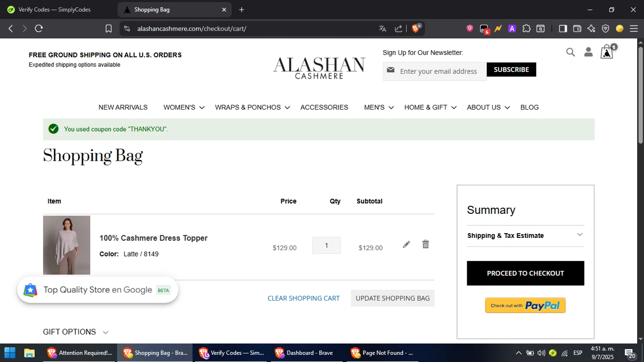Click Proceed to Checkout button
Screen dimensions: 644x362
click(x=526, y=273)
